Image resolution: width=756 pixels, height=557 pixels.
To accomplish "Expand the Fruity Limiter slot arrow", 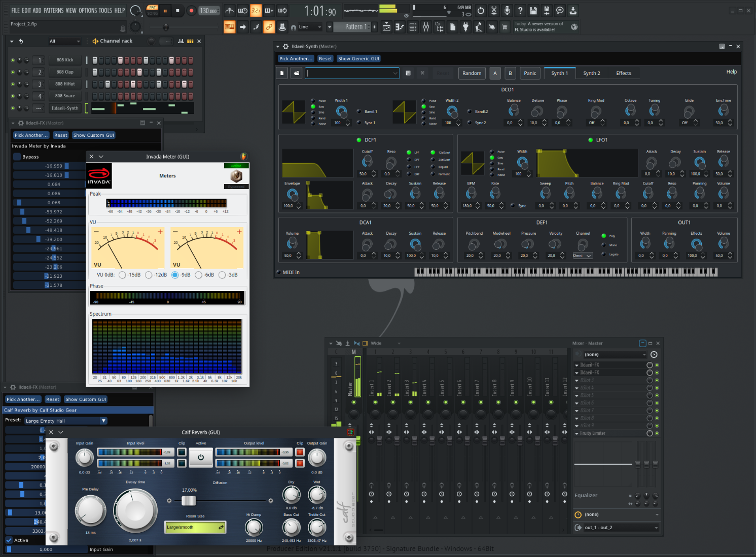I will pyautogui.click(x=577, y=434).
